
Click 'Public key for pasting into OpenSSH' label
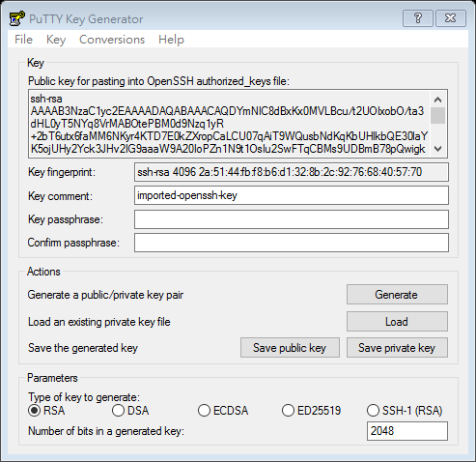[158, 81]
